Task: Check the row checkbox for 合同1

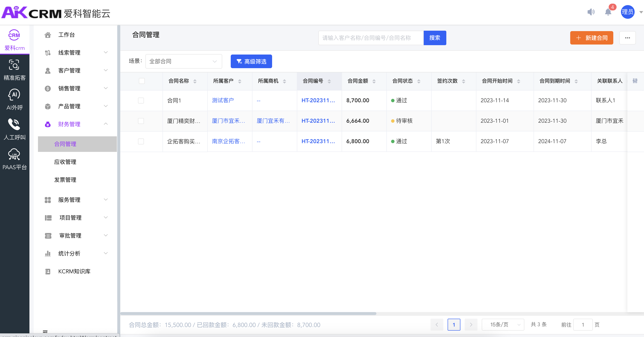Action: click(141, 100)
